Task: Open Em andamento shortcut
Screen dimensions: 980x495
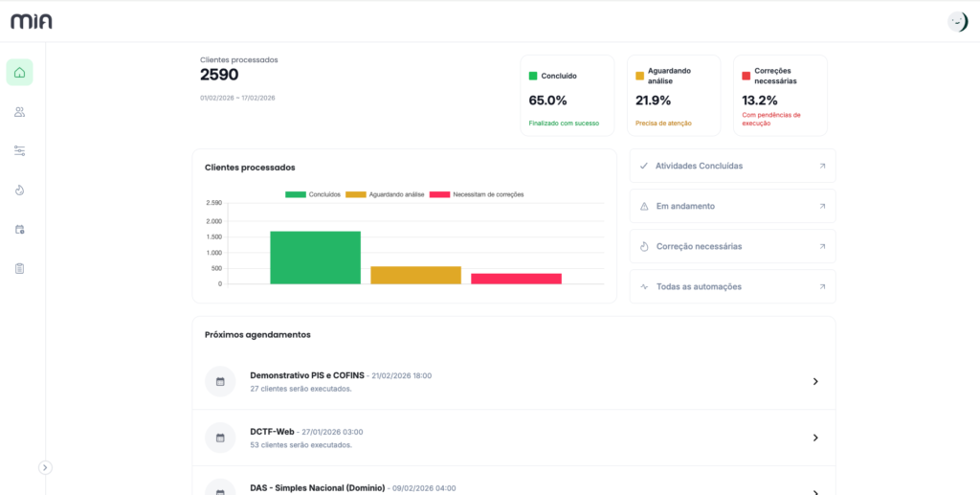Action: click(732, 206)
